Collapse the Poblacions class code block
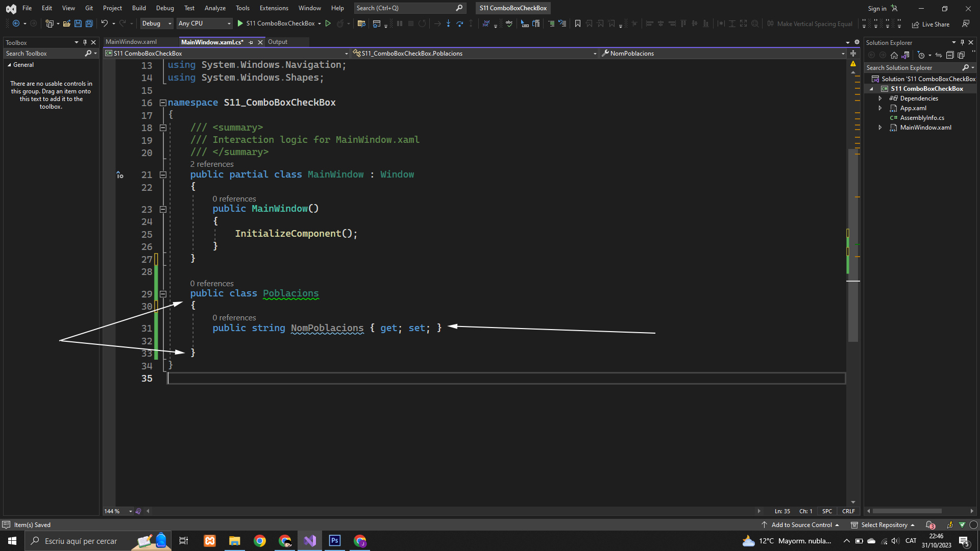The image size is (980, 551). 163,294
